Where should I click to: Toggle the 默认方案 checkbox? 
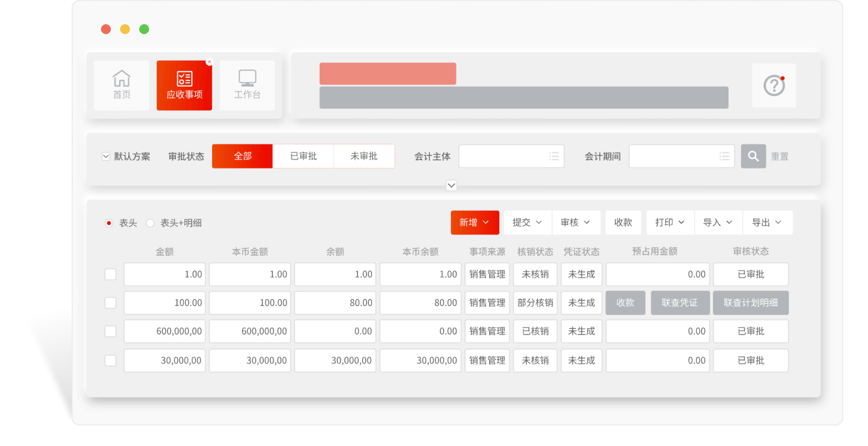(x=105, y=156)
